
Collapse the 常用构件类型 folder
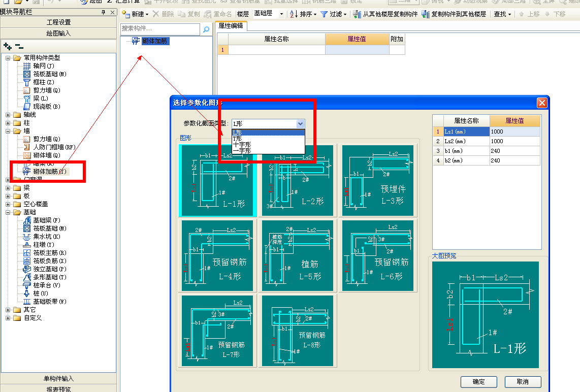coord(8,58)
